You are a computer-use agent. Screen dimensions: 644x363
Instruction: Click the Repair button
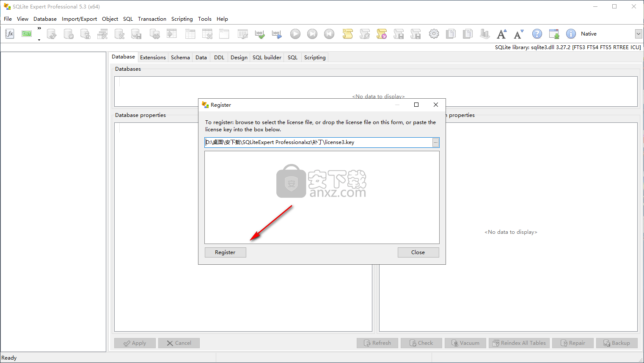pyautogui.click(x=573, y=343)
